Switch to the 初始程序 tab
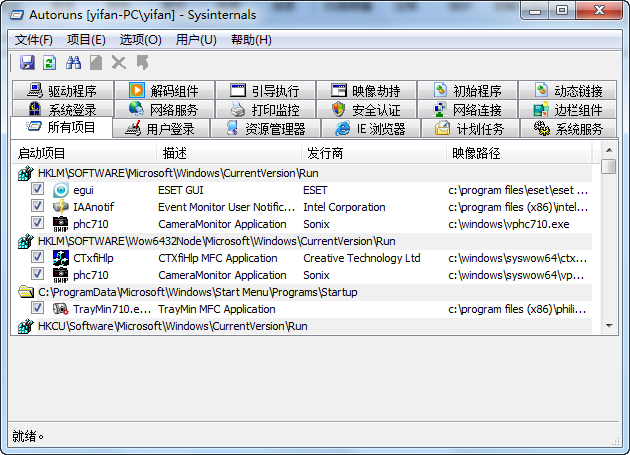Image resolution: width=630 pixels, height=455 pixels. click(468, 90)
